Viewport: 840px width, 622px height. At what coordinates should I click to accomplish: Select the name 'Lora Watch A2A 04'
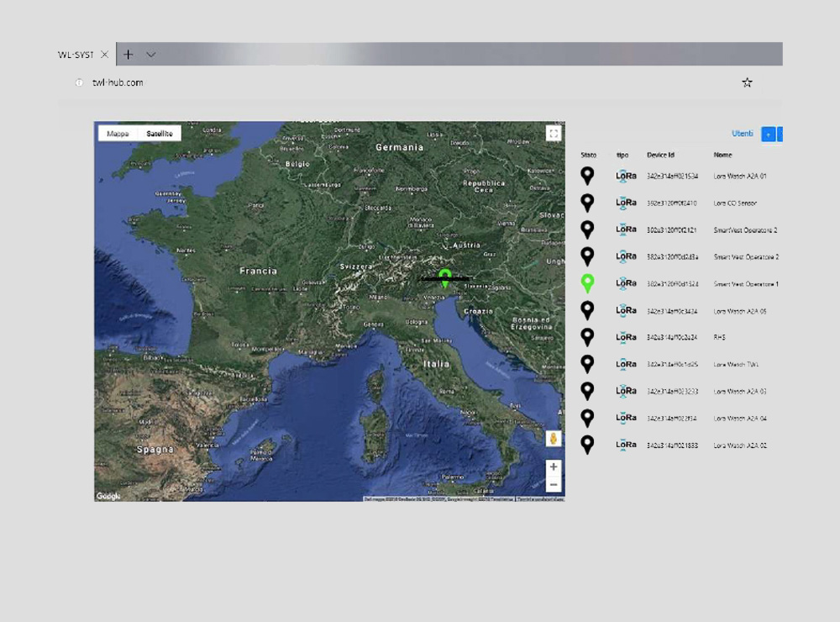click(x=740, y=419)
